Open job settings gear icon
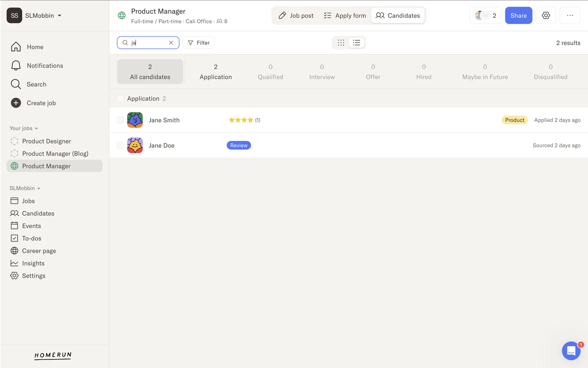This screenshot has width=588, height=368. (x=546, y=15)
